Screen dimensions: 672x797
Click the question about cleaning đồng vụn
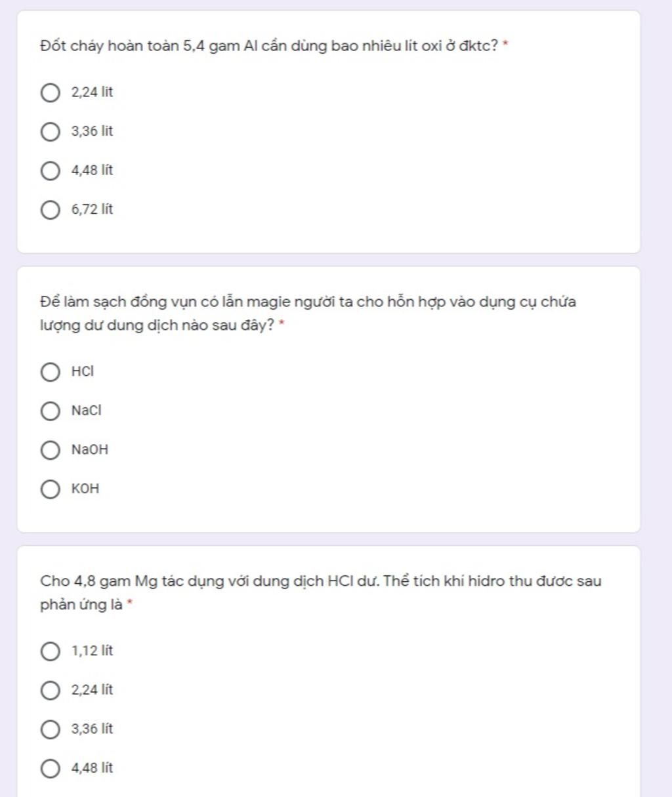(x=308, y=314)
